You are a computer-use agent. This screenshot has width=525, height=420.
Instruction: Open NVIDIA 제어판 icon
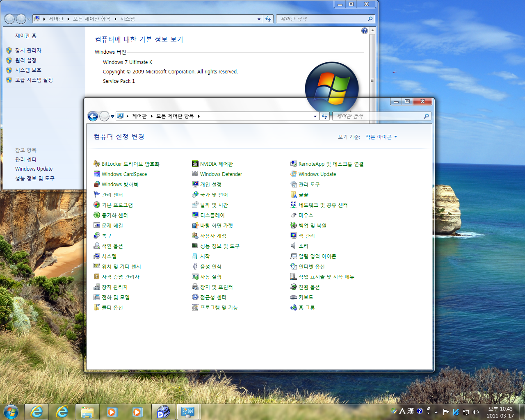pyautogui.click(x=195, y=164)
